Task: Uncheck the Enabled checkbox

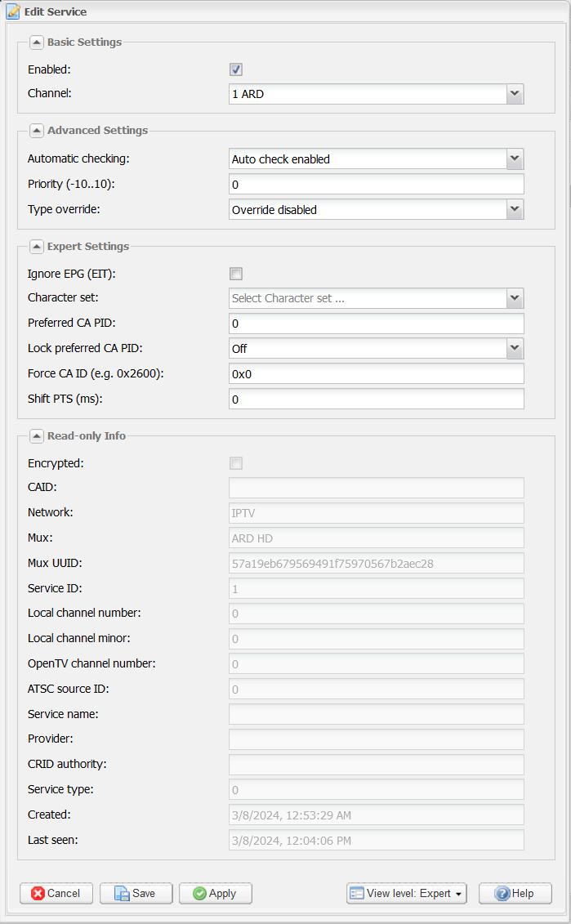Action: 236,69
